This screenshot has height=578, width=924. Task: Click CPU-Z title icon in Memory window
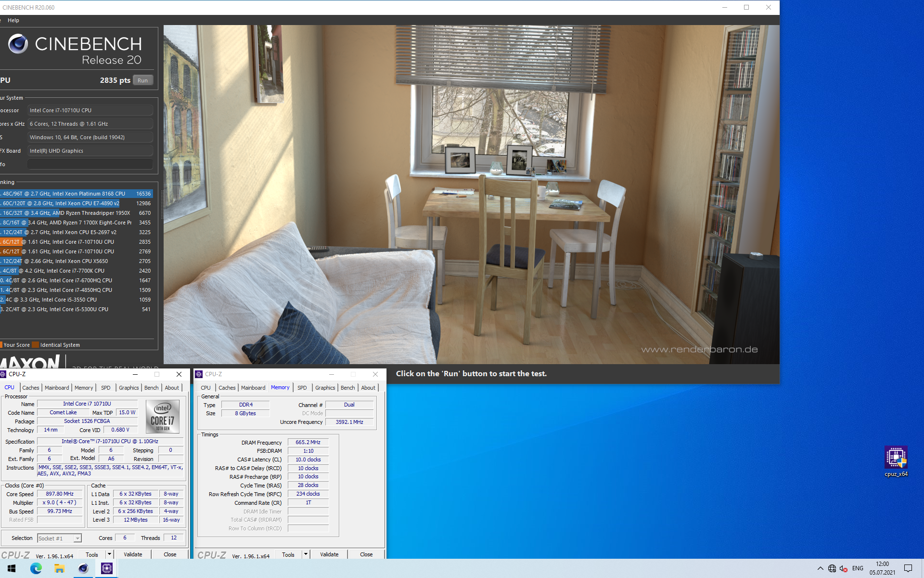tap(199, 374)
